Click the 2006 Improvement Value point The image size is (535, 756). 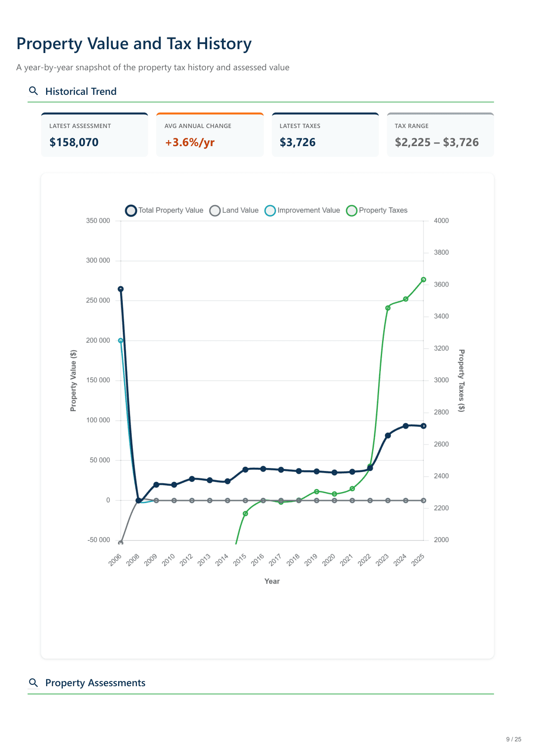coord(121,341)
